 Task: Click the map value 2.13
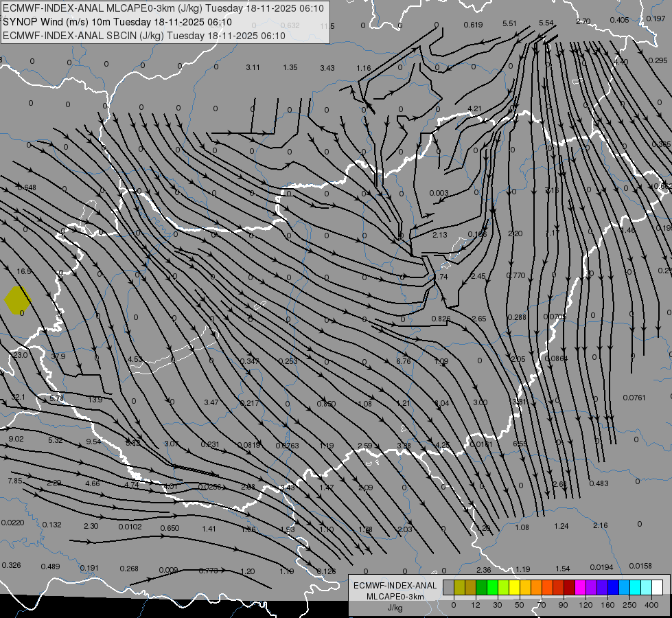coord(440,235)
